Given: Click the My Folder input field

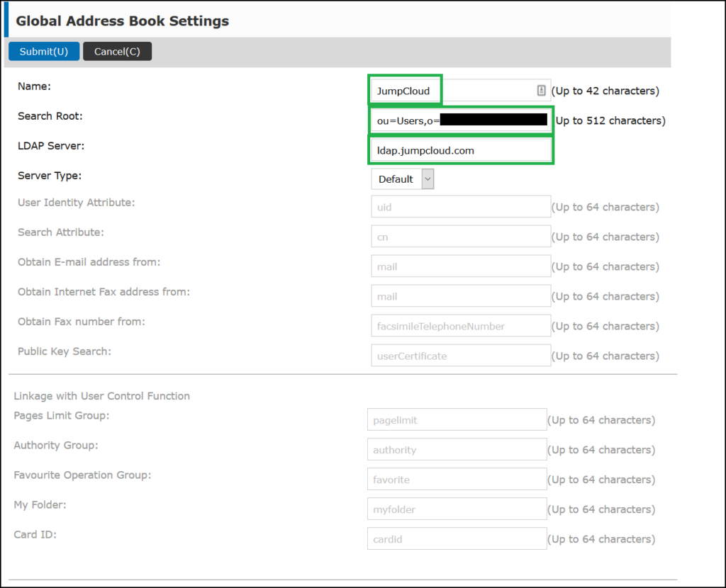Looking at the screenshot, I should tap(457, 509).
